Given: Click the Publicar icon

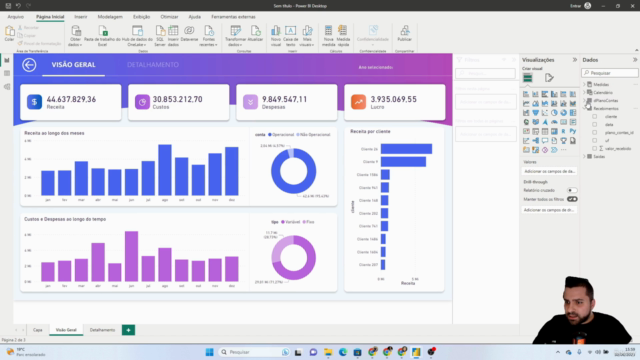Looking at the screenshot, I should pyautogui.click(x=404, y=33).
